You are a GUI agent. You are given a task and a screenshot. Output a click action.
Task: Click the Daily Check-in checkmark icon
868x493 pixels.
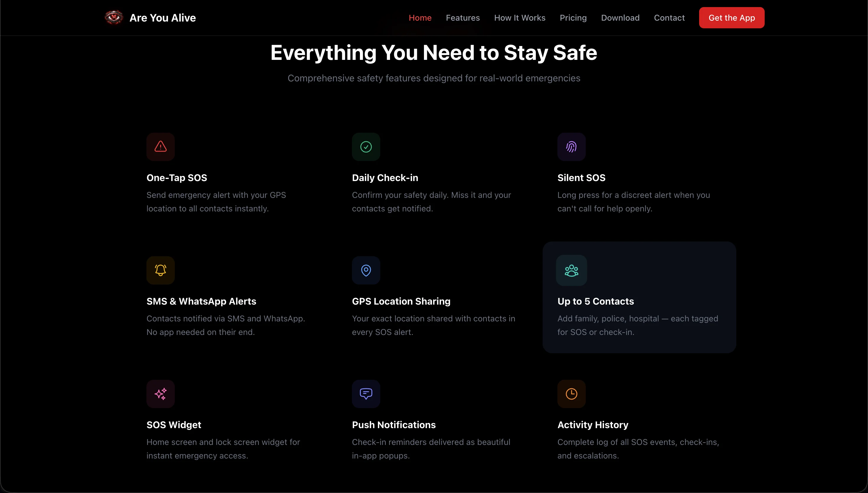click(366, 147)
